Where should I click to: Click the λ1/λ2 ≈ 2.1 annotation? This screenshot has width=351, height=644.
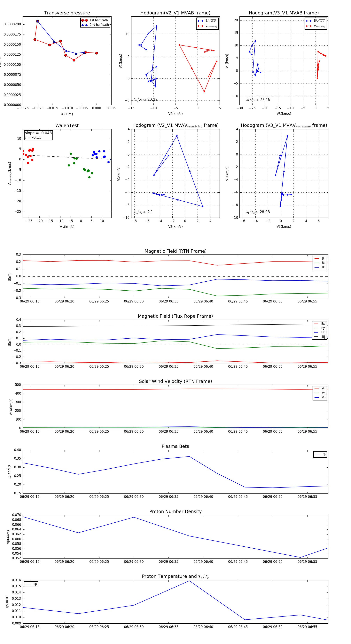pos(143,212)
